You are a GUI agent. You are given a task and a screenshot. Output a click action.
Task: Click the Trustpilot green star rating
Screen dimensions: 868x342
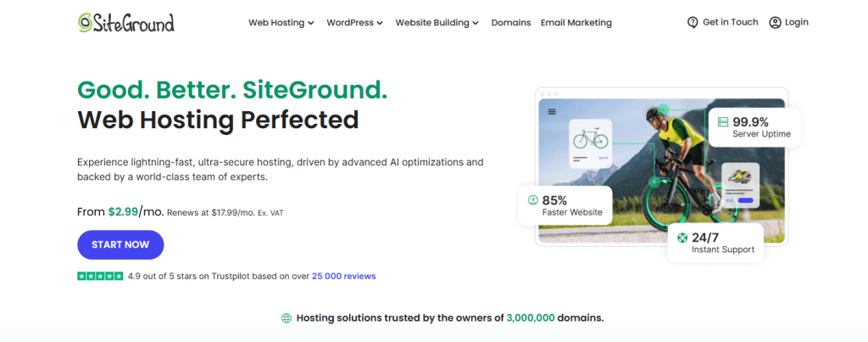[99, 276]
